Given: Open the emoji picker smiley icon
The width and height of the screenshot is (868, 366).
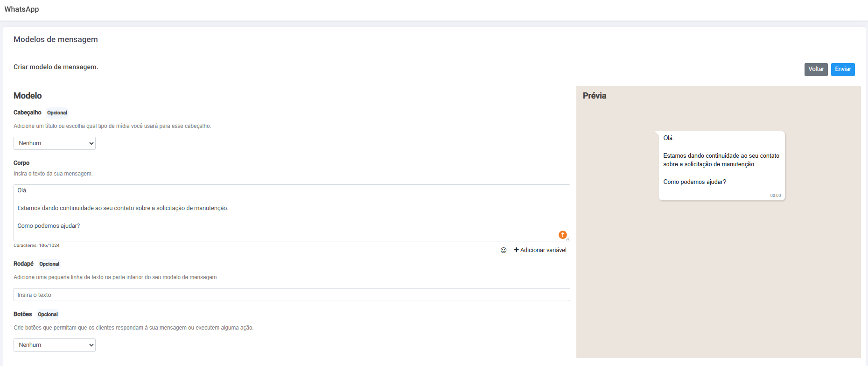Looking at the screenshot, I should [504, 250].
